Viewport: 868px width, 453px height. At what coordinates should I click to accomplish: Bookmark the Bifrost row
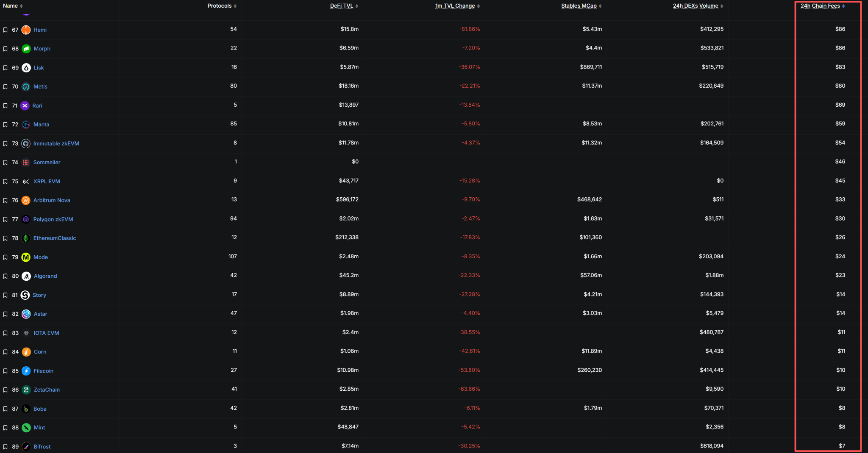coord(5,446)
